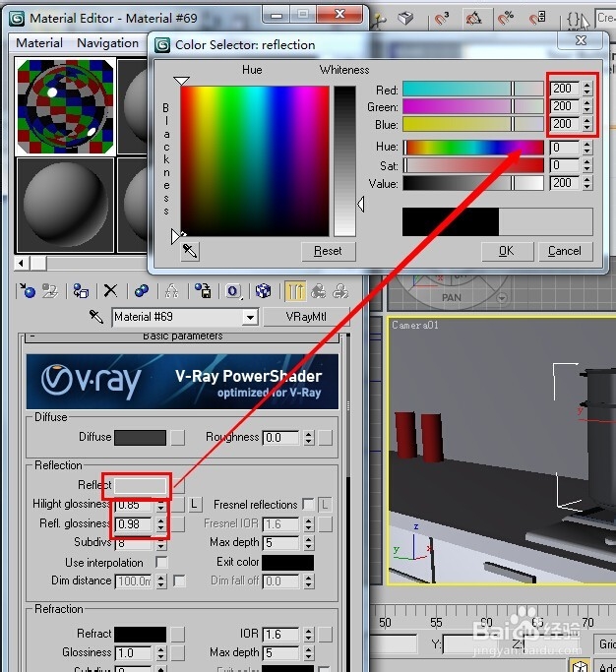Click the Refl. glossiness spinner arrows
616x672 pixels.
coord(160,523)
